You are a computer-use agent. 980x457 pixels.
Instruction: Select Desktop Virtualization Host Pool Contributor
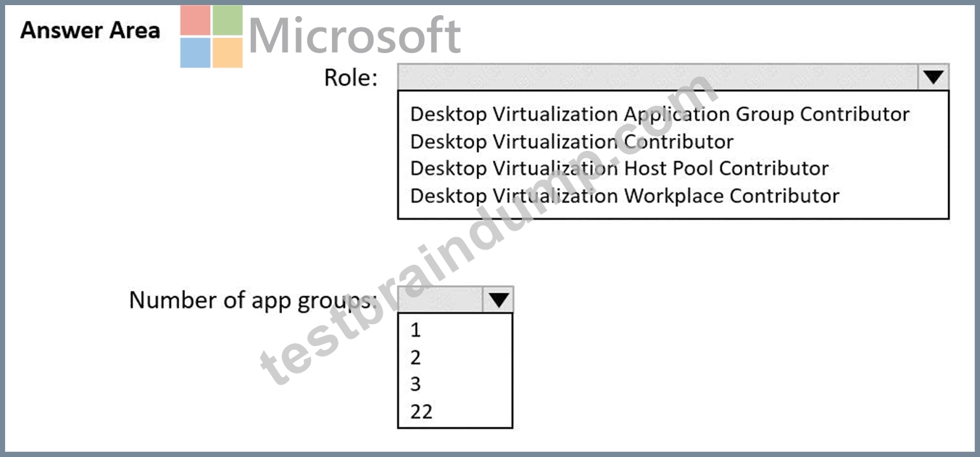pos(619,168)
